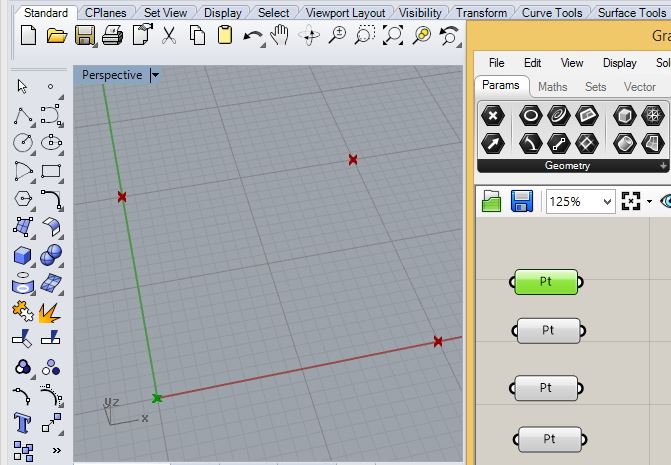Viewport: 671px width, 465px height.
Task: Select the single Point tool
Action: click(50, 86)
